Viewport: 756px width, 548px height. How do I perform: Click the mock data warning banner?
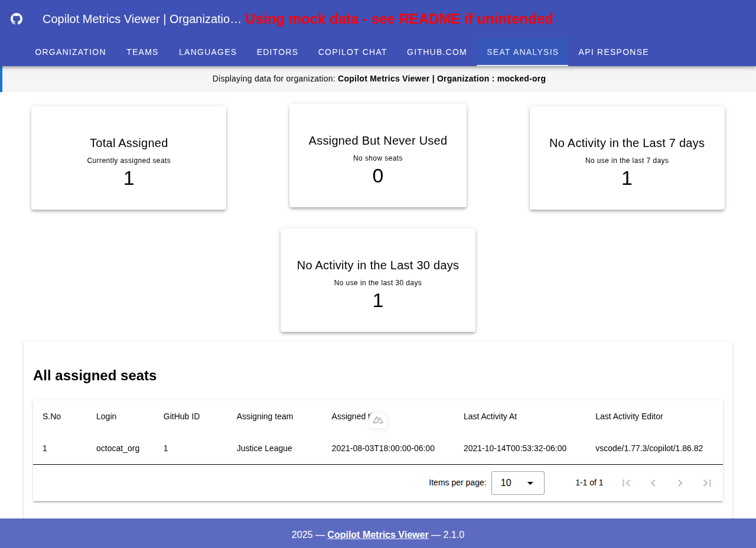[399, 18]
